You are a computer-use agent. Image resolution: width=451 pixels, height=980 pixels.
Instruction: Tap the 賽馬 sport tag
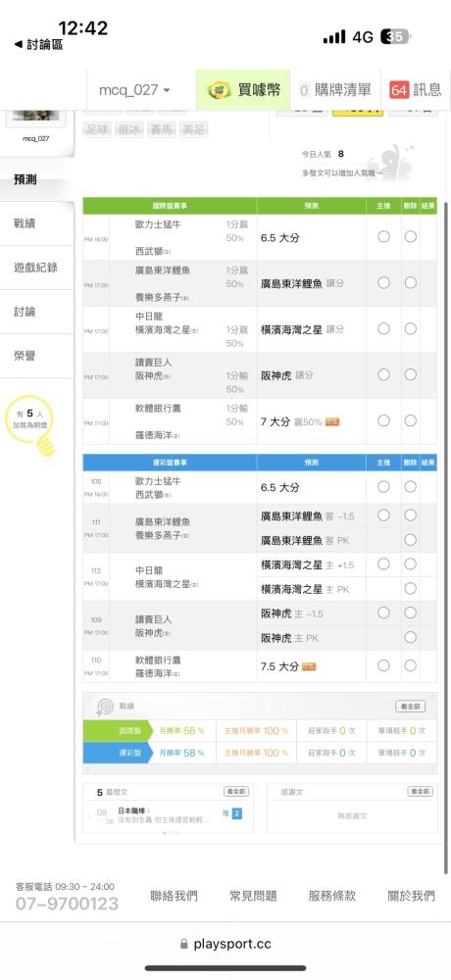pos(162,130)
